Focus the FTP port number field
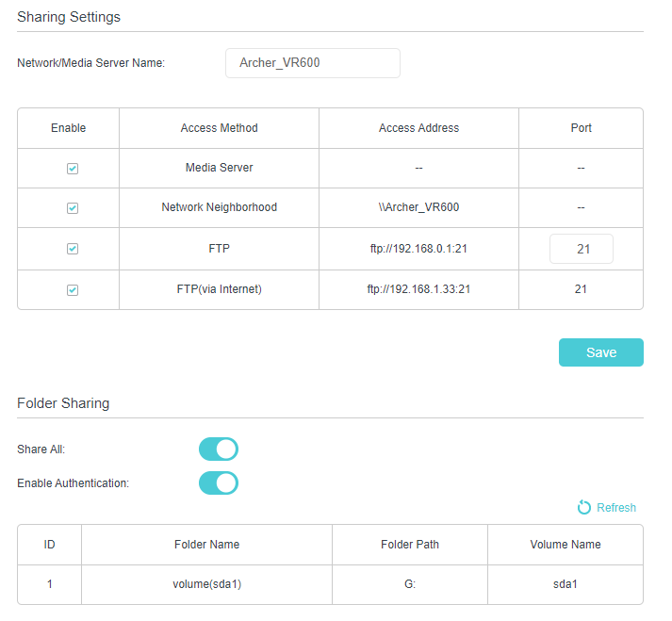Viewport: 672px width, 621px height. (x=582, y=249)
